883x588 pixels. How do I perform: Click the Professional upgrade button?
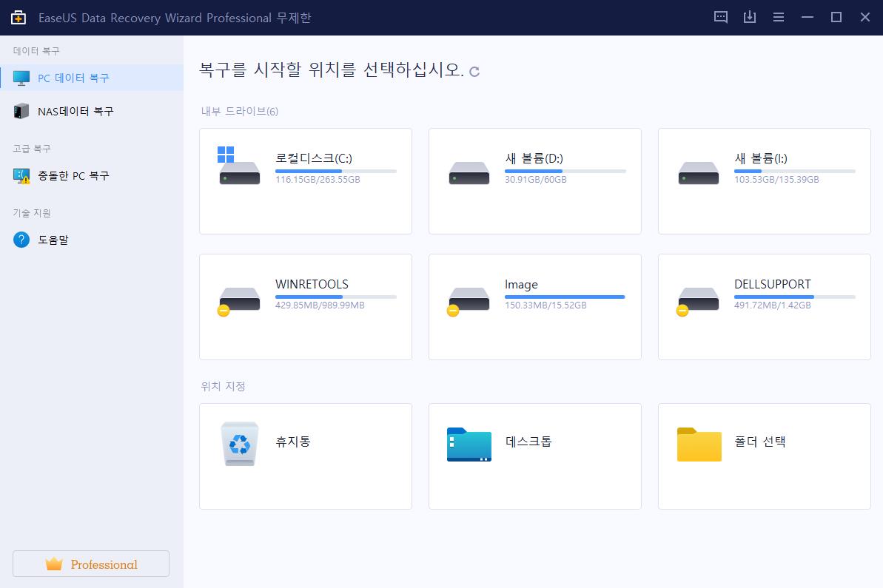pos(90,564)
